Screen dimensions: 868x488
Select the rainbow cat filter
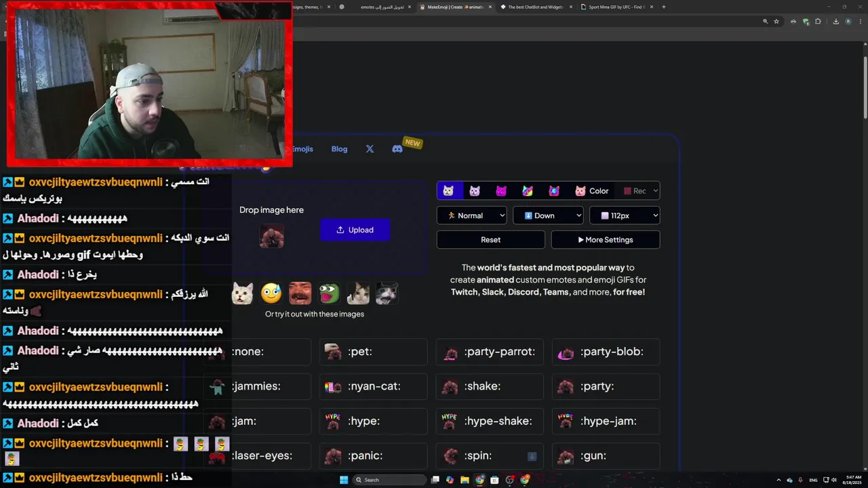[528, 191]
